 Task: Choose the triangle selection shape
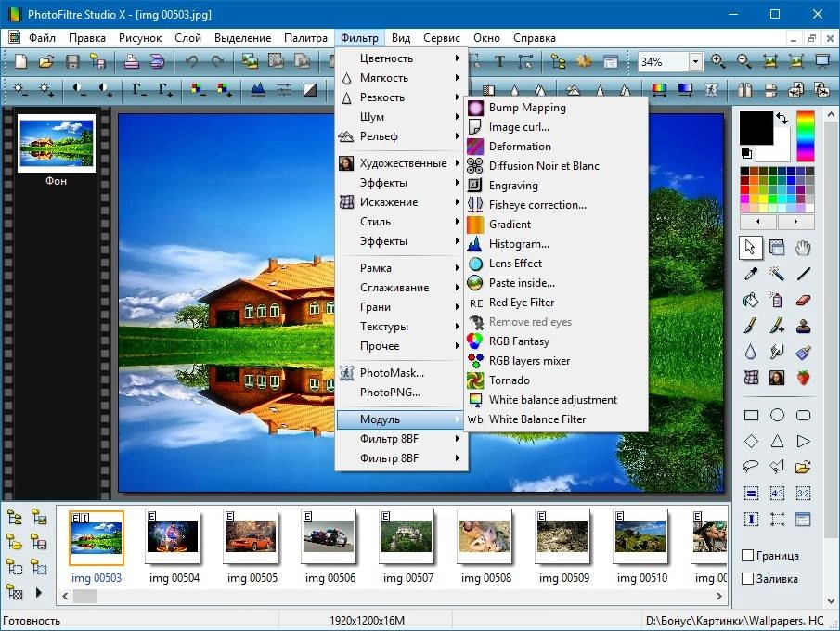(777, 442)
